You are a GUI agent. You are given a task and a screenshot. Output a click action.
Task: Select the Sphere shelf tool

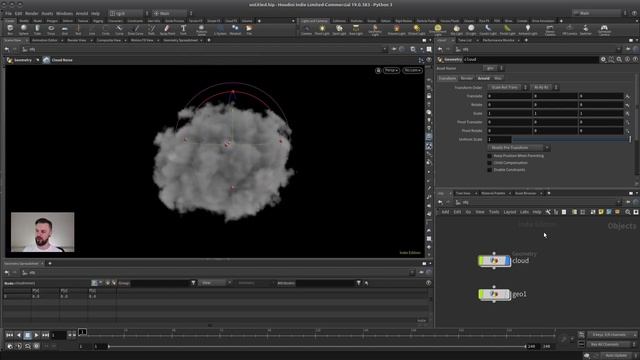[24, 29]
